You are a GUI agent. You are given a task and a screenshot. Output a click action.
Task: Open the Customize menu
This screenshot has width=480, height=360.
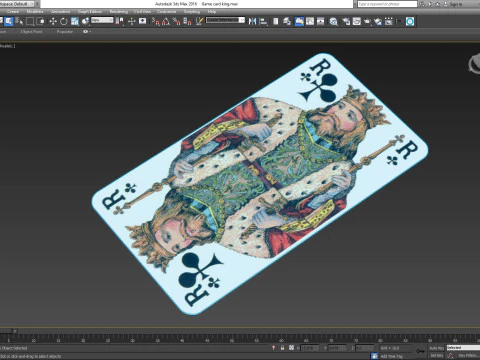pos(166,11)
